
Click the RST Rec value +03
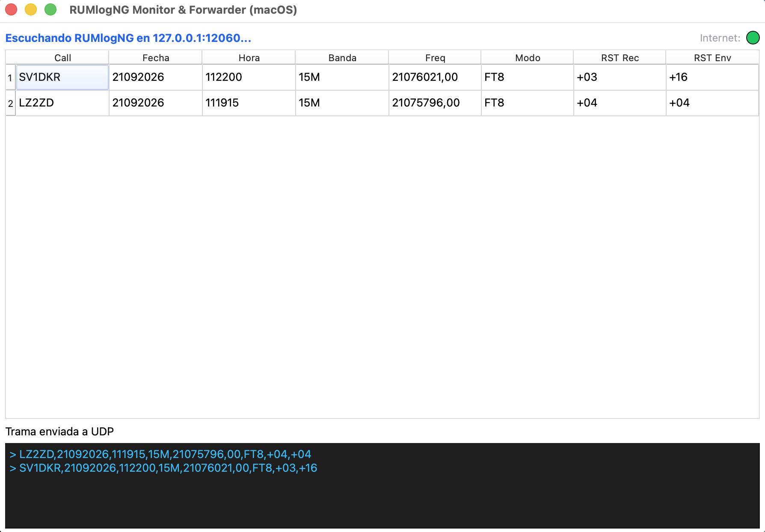620,77
